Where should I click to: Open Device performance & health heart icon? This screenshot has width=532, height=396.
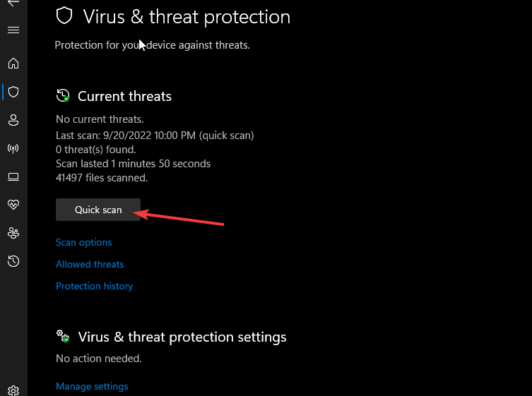13,205
